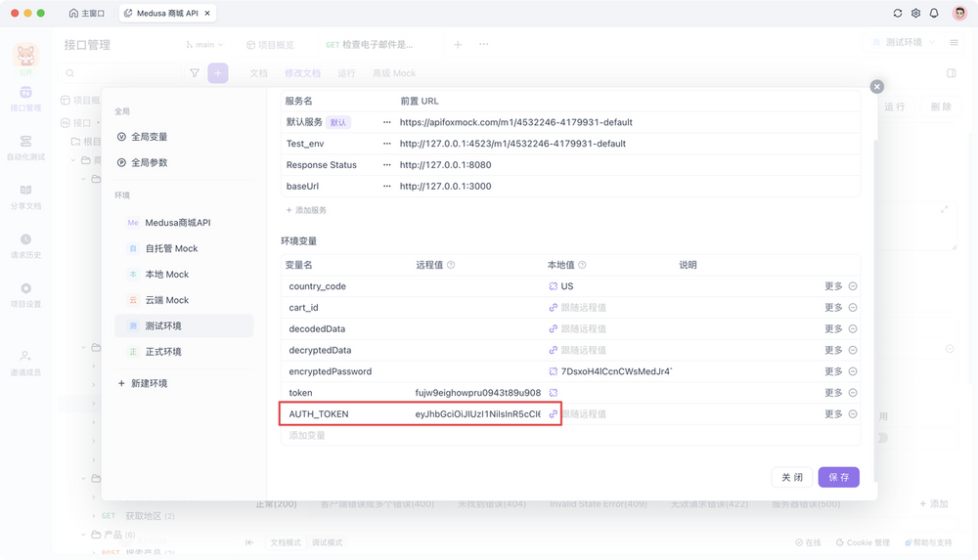978x560 pixels.
Task: Open 全局变量 in the sidebar
Action: pyautogui.click(x=149, y=137)
